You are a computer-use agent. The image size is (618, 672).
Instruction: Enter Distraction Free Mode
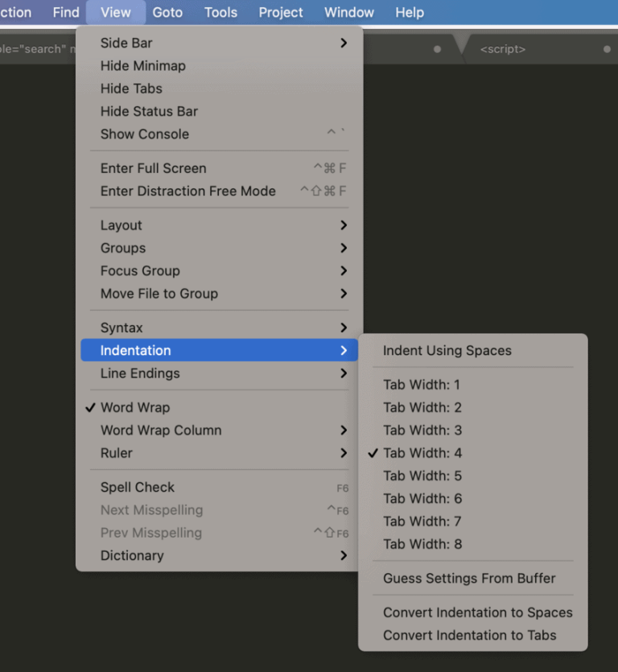tap(187, 192)
